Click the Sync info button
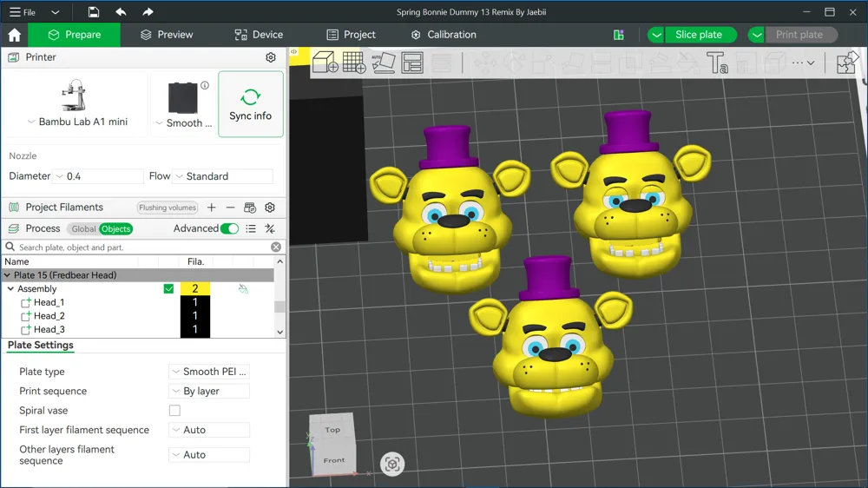868x488 pixels. (x=251, y=104)
